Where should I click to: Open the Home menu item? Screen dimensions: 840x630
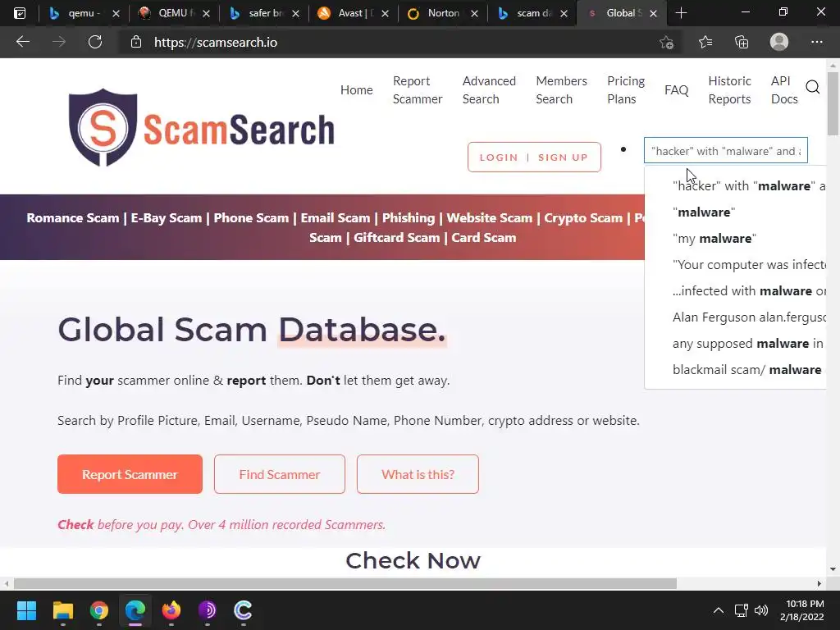coord(356,90)
